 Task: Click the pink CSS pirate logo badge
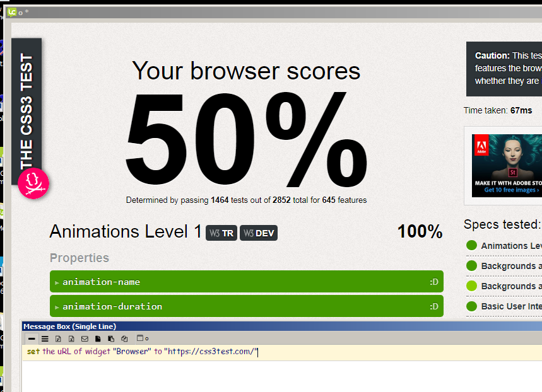click(x=33, y=183)
